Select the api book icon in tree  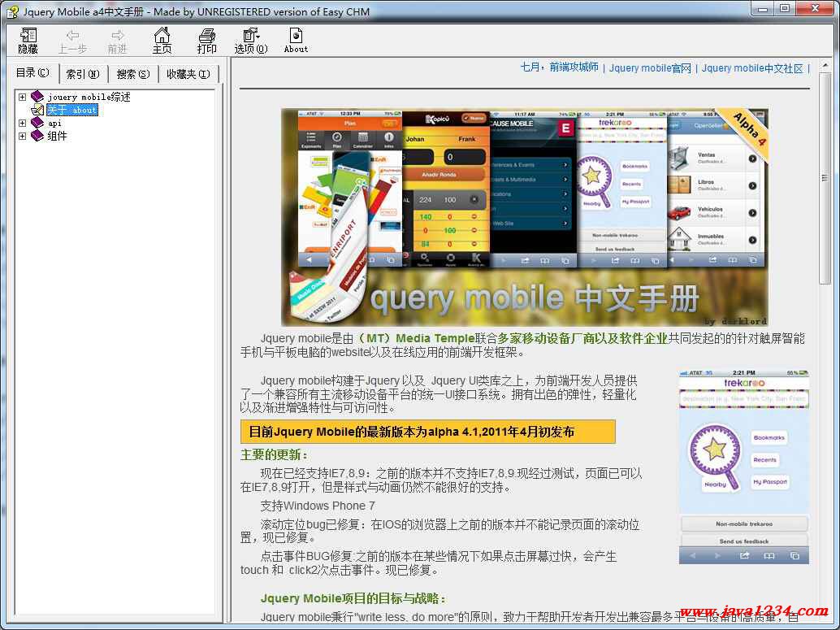(37, 123)
